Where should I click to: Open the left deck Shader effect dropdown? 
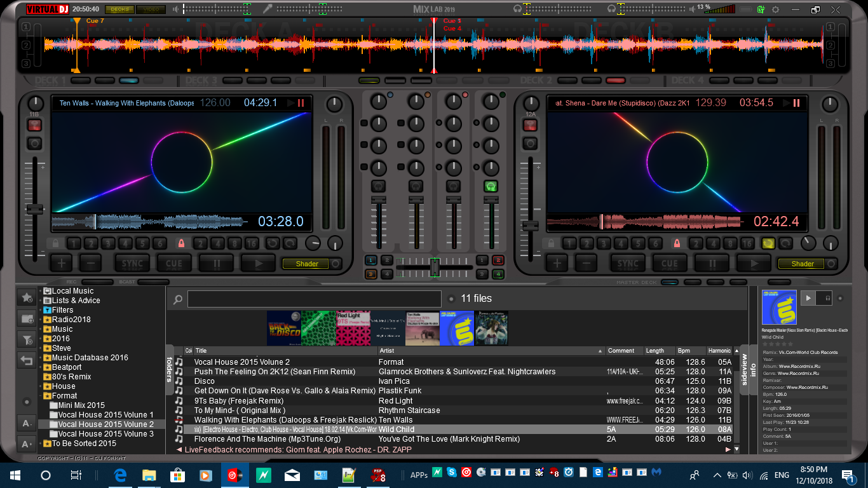coord(304,264)
